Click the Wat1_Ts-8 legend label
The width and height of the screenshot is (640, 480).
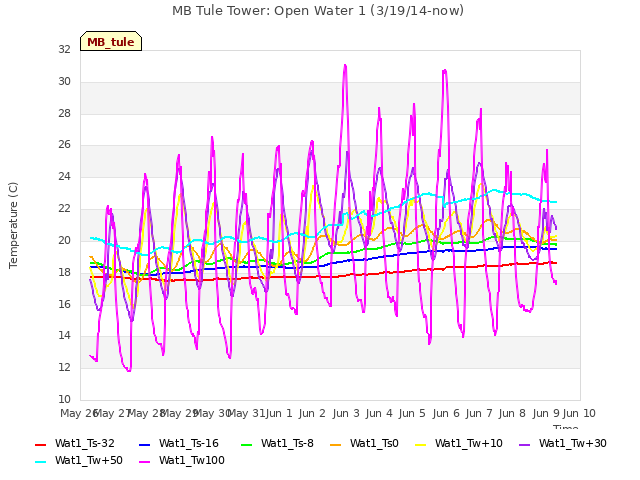tap(287, 443)
